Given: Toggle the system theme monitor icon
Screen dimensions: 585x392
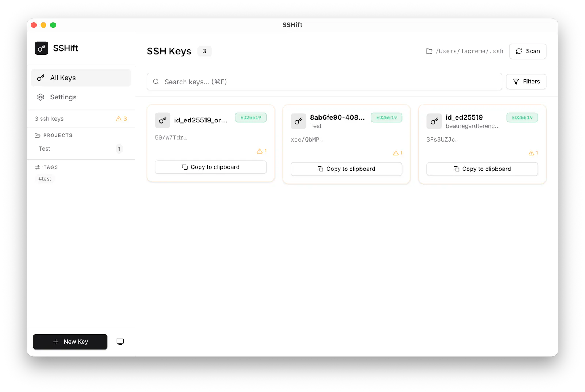Looking at the screenshot, I should tap(120, 342).
